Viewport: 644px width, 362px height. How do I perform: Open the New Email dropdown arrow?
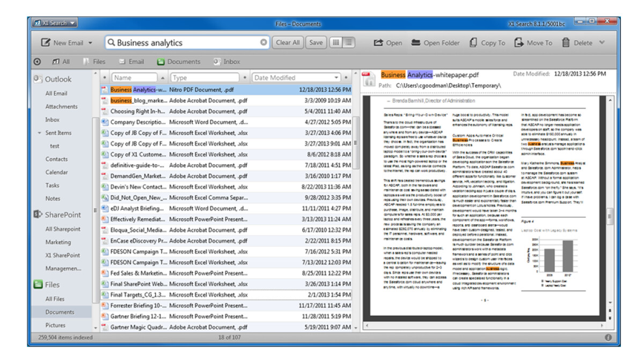pyautogui.click(x=90, y=43)
